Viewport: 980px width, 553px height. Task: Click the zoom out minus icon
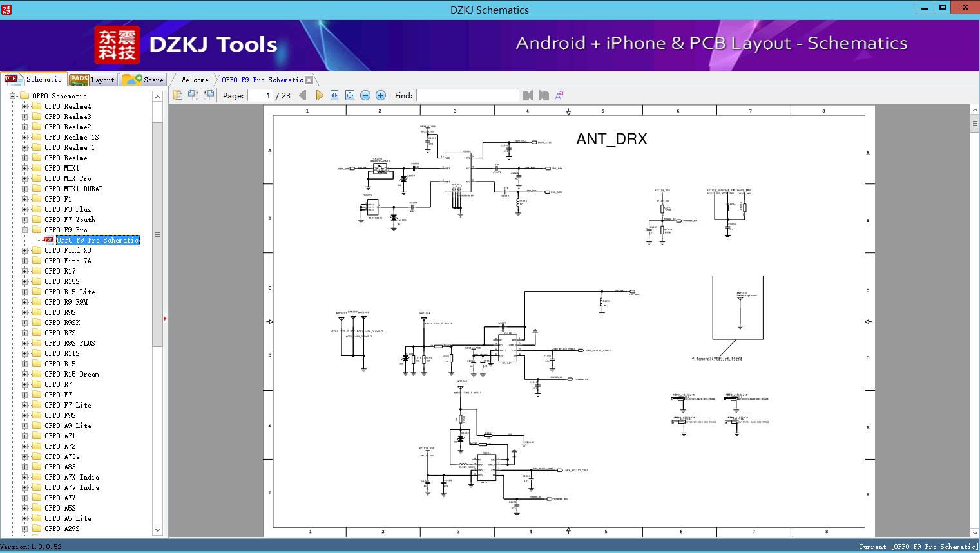365,95
